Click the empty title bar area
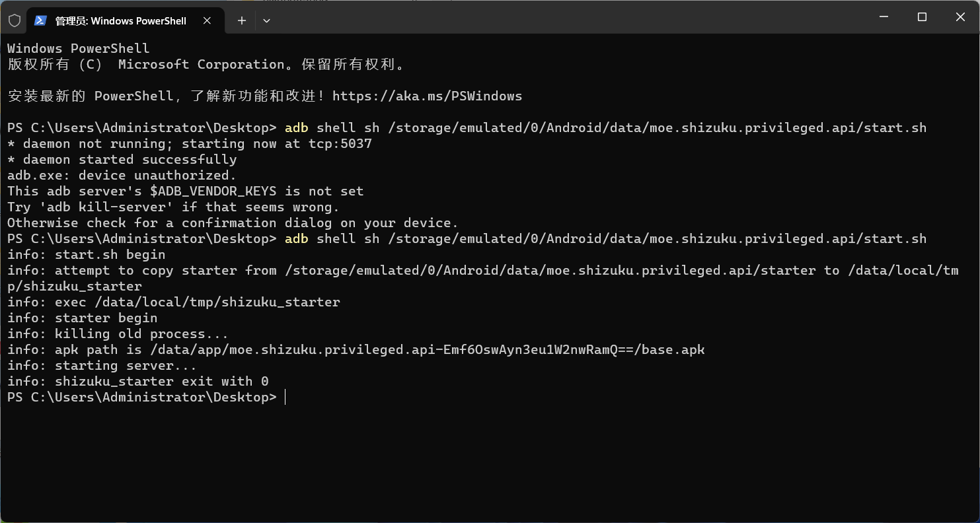Image resolution: width=980 pixels, height=523 pixels. [562, 17]
